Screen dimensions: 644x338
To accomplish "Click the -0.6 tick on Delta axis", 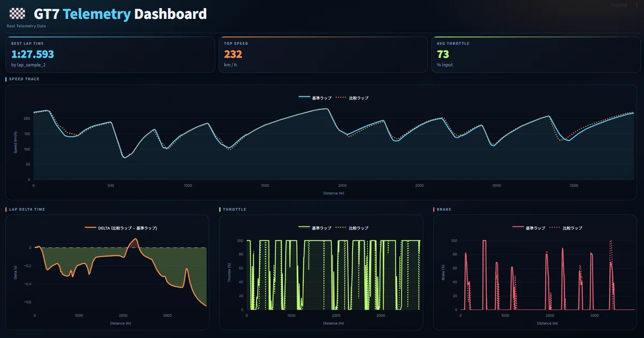I will click(27, 302).
